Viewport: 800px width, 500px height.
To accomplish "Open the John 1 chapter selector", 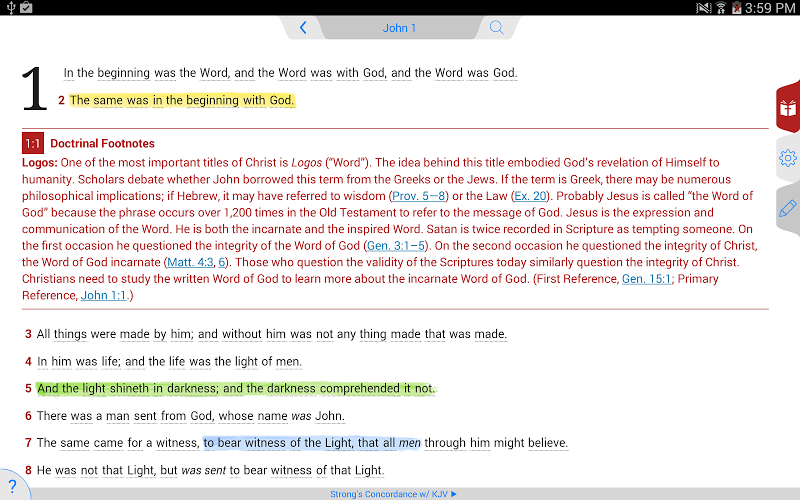I will 399,28.
